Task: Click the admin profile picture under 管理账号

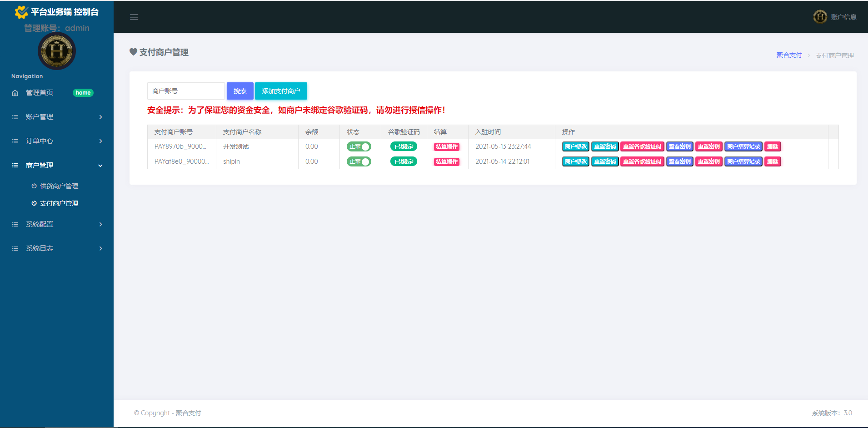Action: [x=56, y=51]
